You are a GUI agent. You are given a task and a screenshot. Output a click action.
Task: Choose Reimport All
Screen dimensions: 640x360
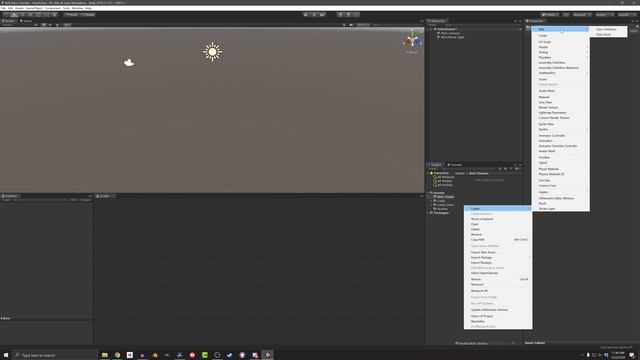(x=498, y=291)
